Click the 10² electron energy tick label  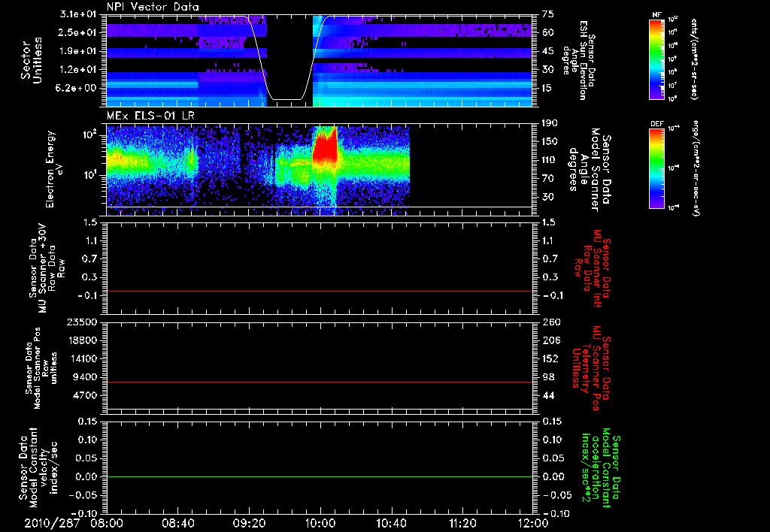click(x=89, y=135)
